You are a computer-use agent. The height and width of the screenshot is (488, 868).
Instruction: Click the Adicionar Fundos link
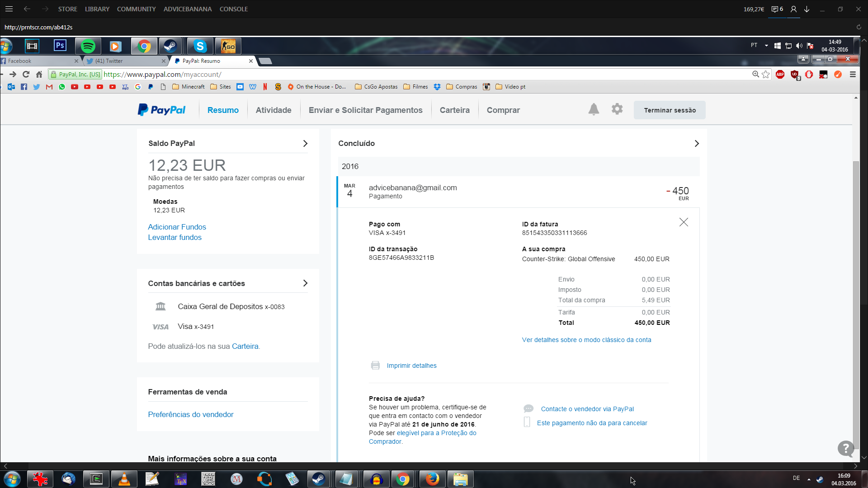[x=177, y=227]
